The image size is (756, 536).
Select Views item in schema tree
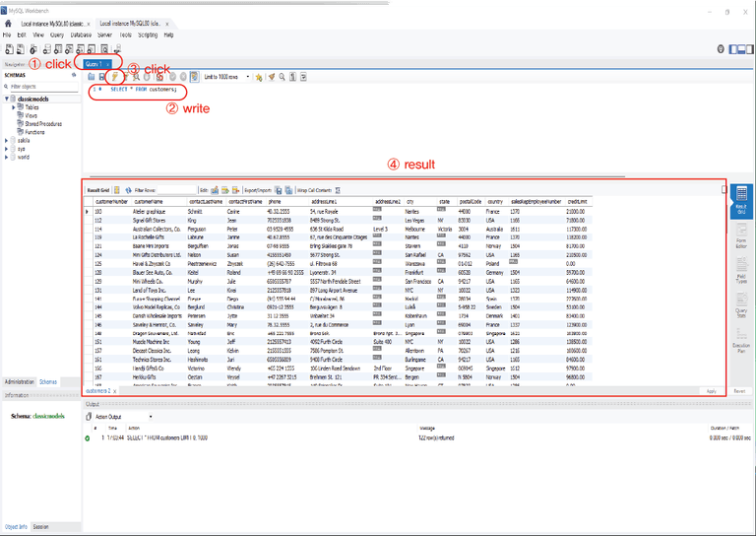click(x=31, y=115)
